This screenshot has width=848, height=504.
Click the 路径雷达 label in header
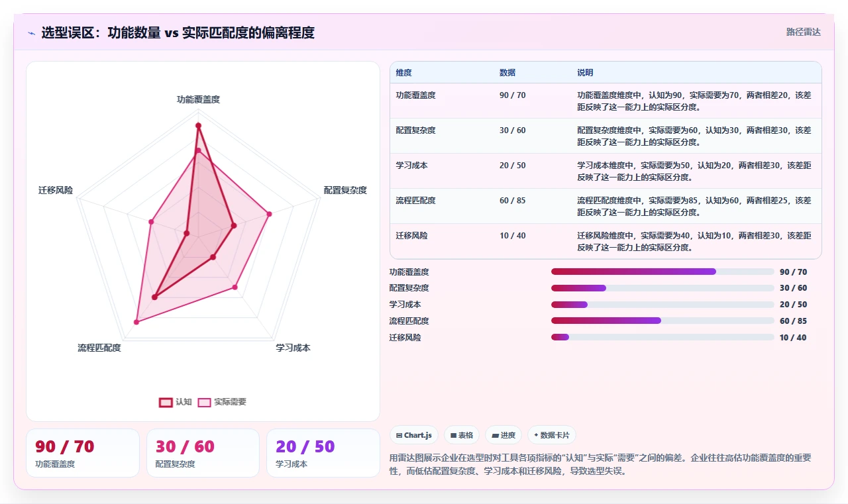coord(803,32)
